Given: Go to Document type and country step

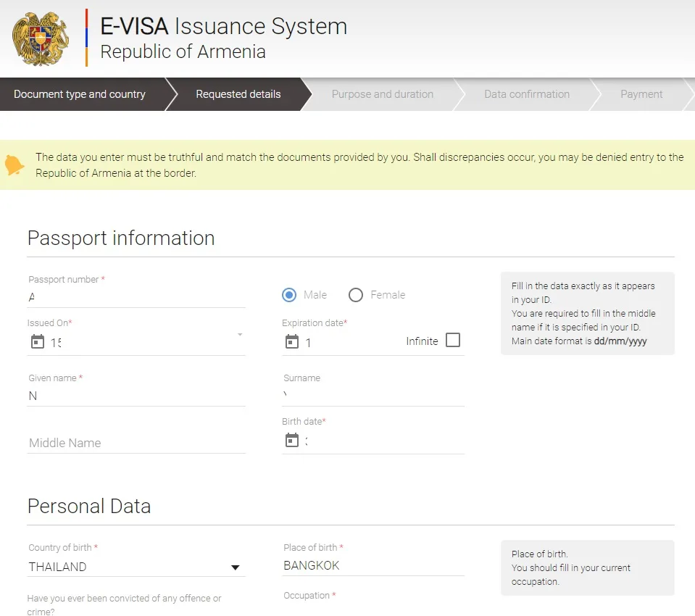Looking at the screenshot, I should [x=80, y=94].
